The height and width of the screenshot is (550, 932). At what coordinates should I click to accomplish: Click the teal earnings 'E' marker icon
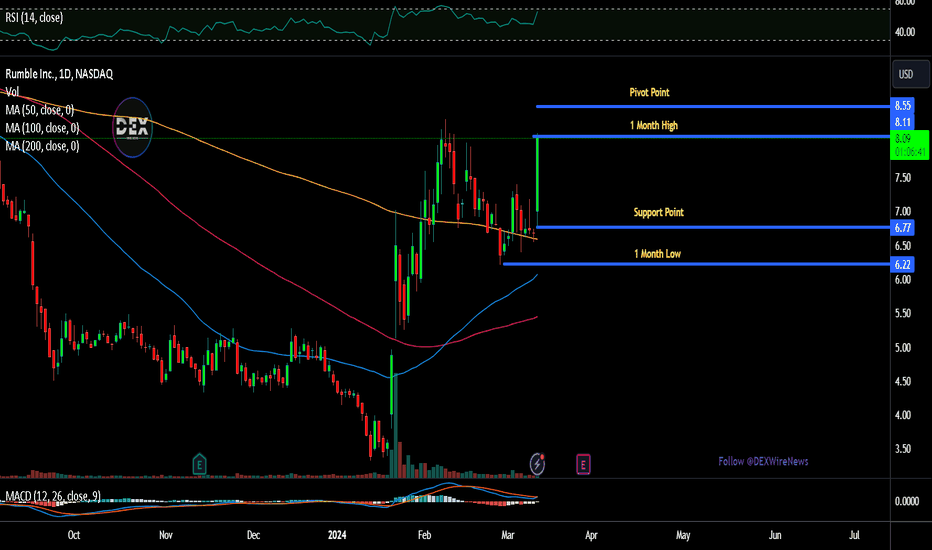[200, 464]
